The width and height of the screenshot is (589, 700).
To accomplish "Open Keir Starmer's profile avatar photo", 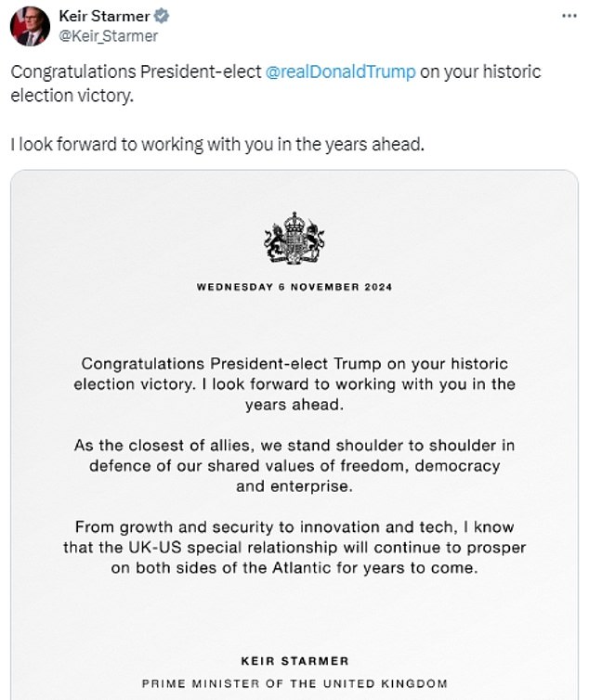I will click(x=30, y=26).
